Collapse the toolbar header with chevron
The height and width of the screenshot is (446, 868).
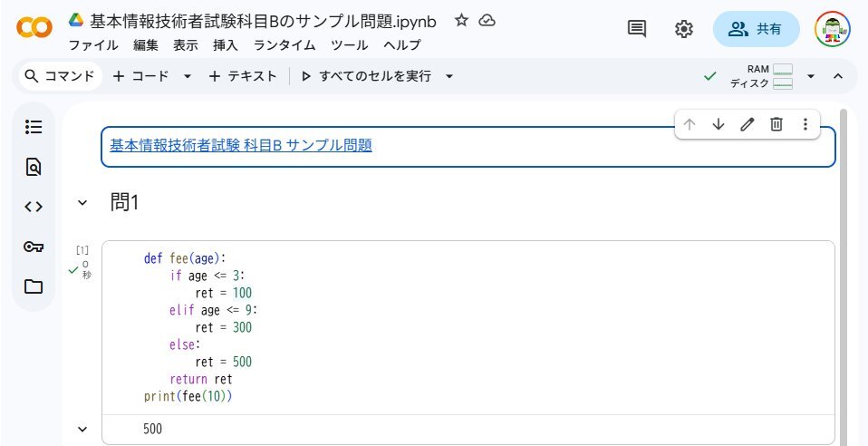coord(838,76)
